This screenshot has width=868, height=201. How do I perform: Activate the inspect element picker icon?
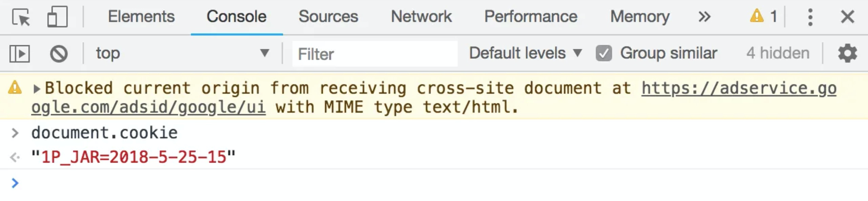pos(21,17)
